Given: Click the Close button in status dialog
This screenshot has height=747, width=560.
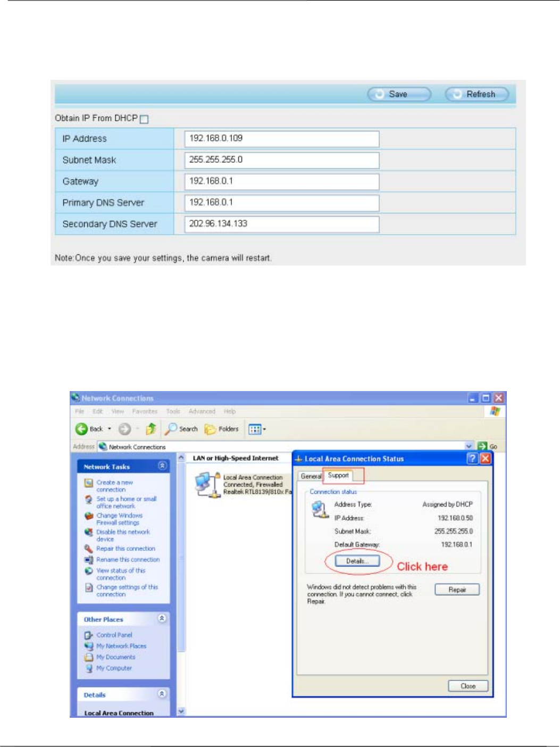Looking at the screenshot, I should click(x=468, y=686).
